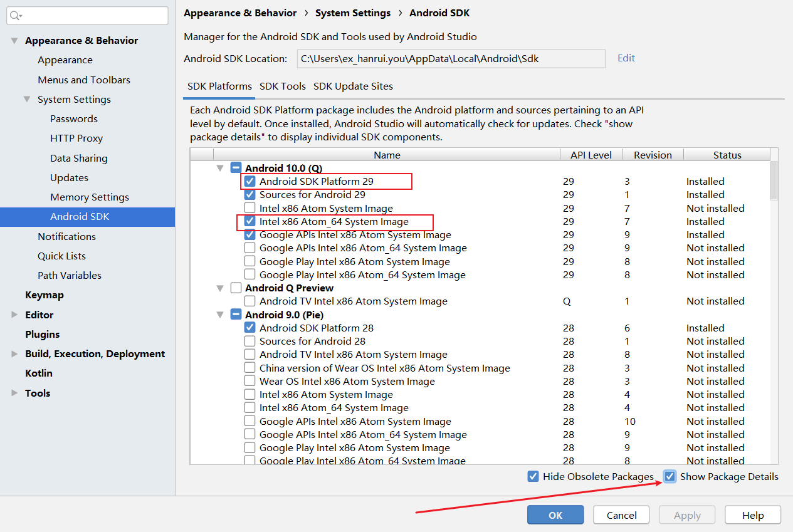Sort by the Status column header
This screenshot has height=532, width=793.
click(727, 155)
